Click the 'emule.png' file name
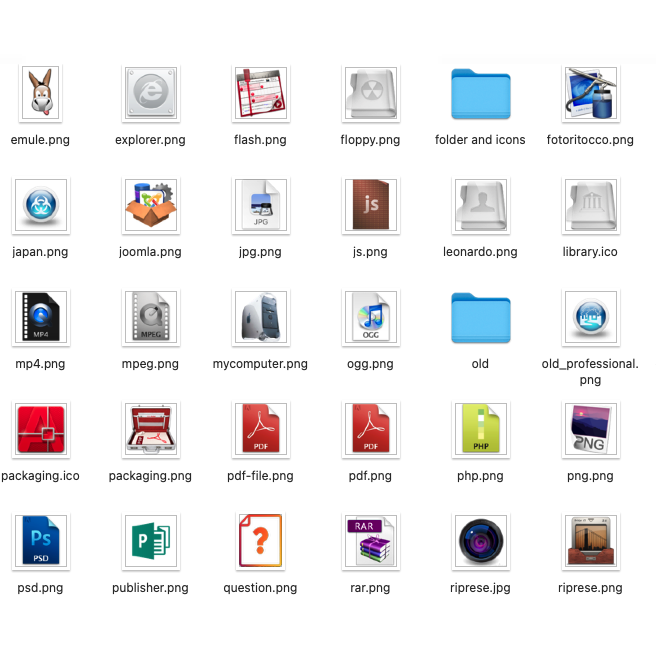 pyautogui.click(x=40, y=140)
